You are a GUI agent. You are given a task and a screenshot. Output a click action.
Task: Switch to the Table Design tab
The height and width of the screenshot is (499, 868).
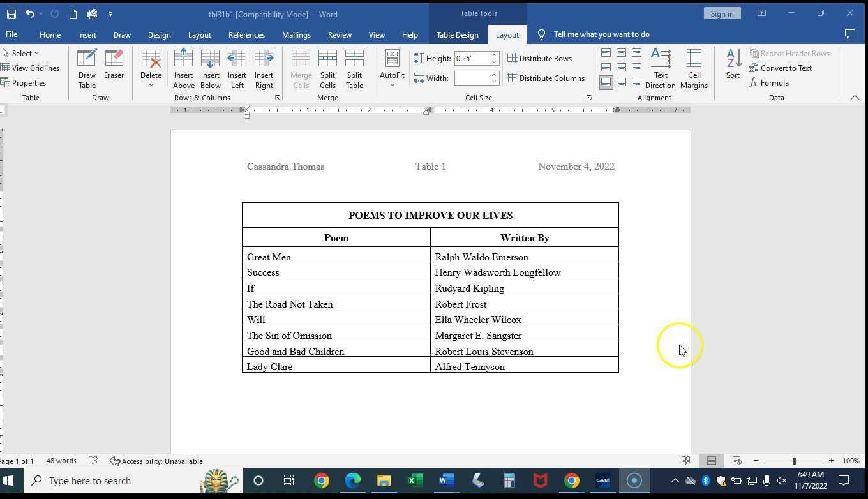pyautogui.click(x=457, y=34)
